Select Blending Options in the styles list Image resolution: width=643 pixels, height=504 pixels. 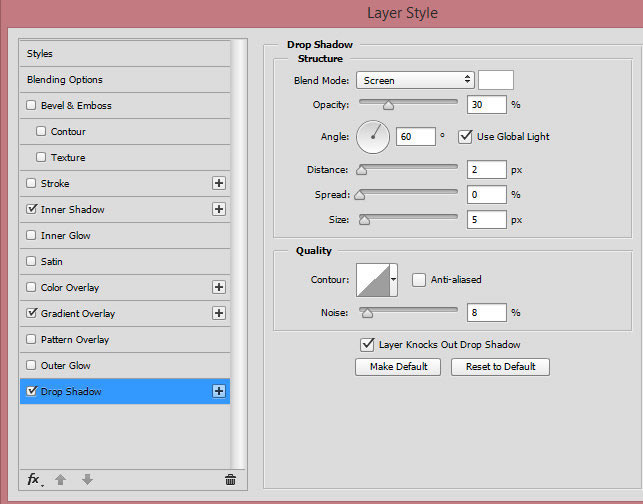[65, 79]
